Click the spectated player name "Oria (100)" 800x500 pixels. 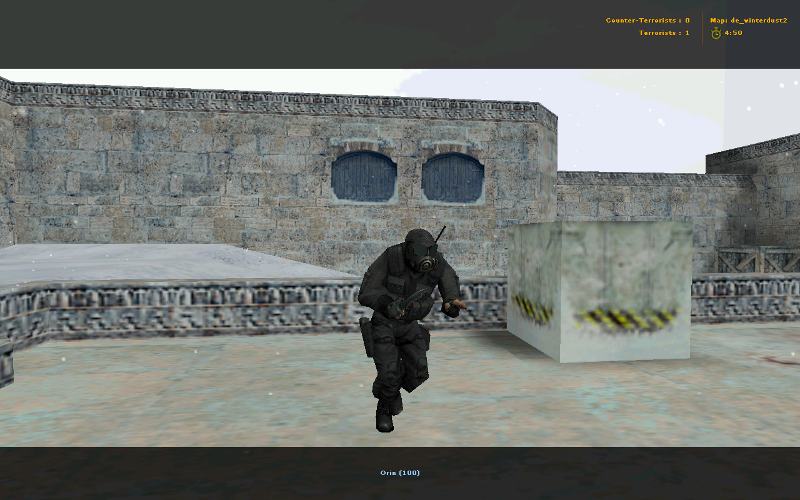point(400,473)
